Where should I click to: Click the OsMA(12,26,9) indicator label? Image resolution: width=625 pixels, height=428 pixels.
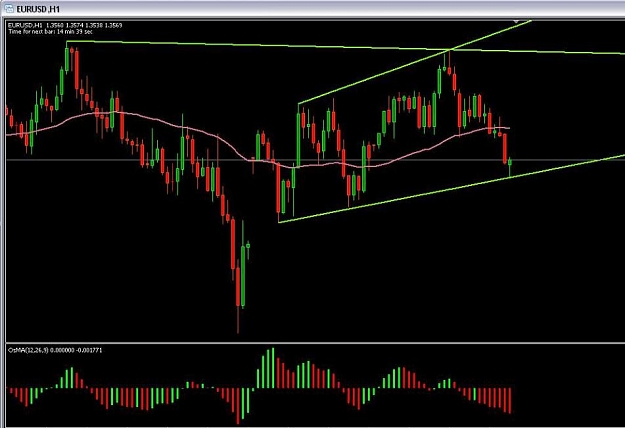(x=55, y=350)
